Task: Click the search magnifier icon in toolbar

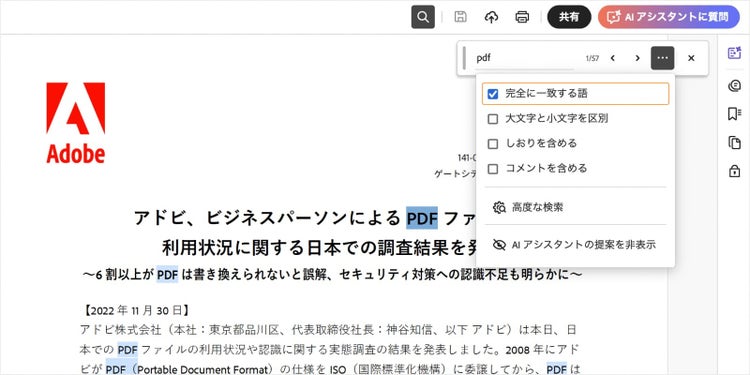Action: coord(423,17)
